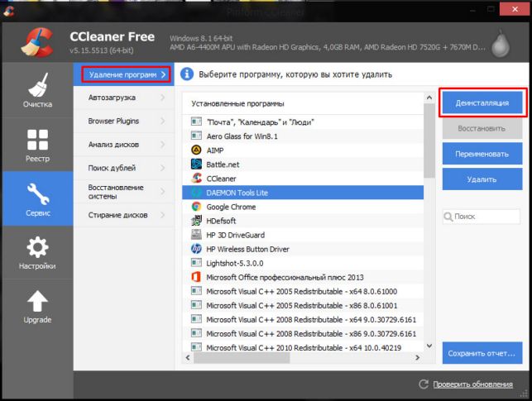Click the Удалить button
This screenshot has width=532, height=401.
[482, 179]
